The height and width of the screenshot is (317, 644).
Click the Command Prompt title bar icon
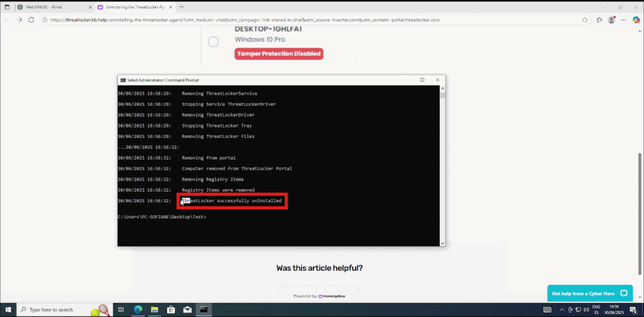coord(123,80)
